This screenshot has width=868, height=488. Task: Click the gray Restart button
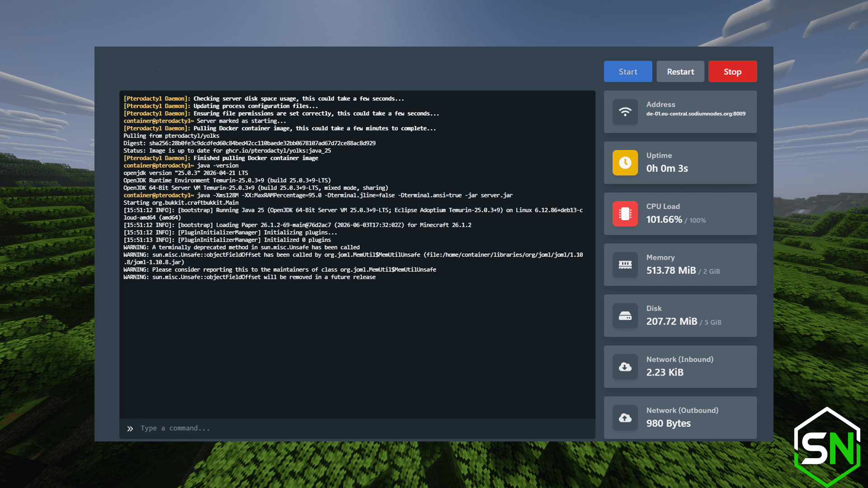(680, 71)
